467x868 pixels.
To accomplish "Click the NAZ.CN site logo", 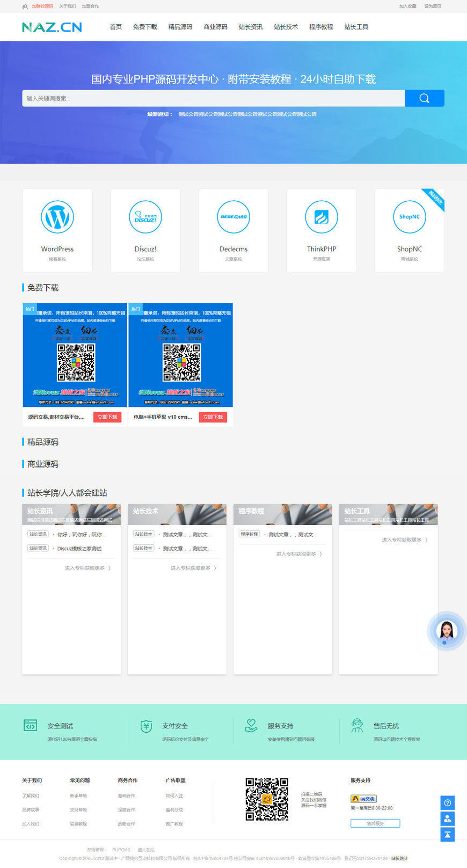I will tap(52, 27).
